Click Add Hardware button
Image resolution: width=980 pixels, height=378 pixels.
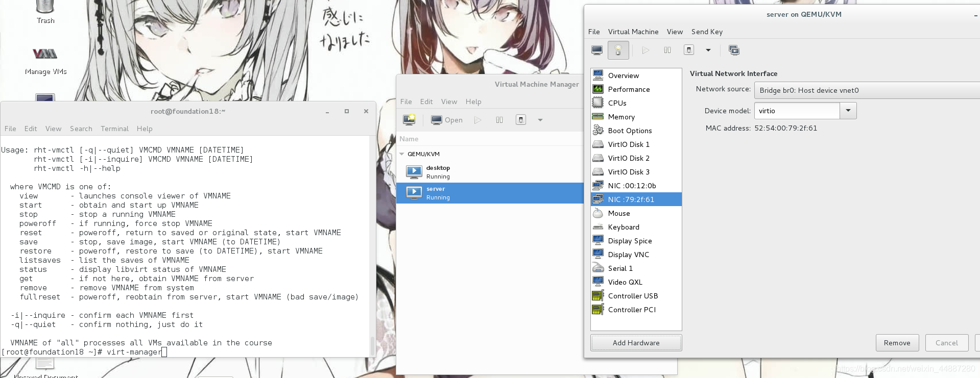pyautogui.click(x=636, y=343)
